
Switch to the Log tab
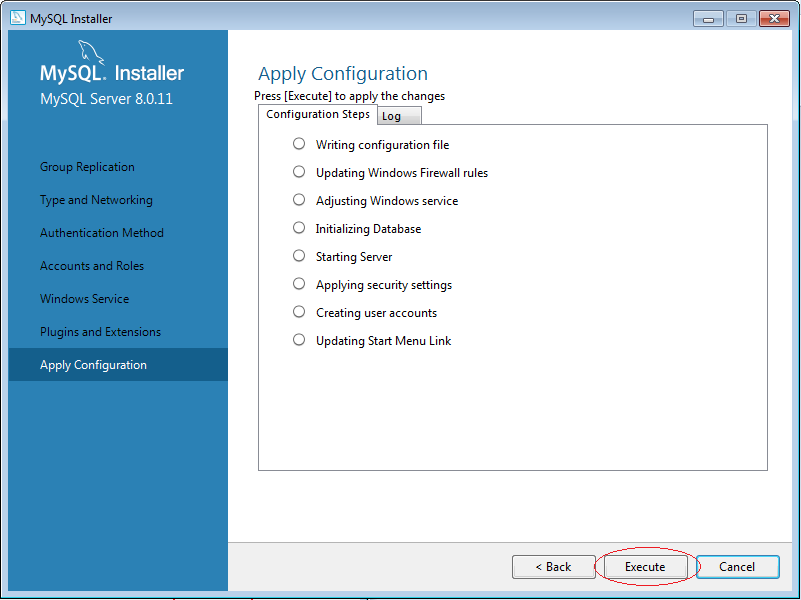(x=399, y=116)
